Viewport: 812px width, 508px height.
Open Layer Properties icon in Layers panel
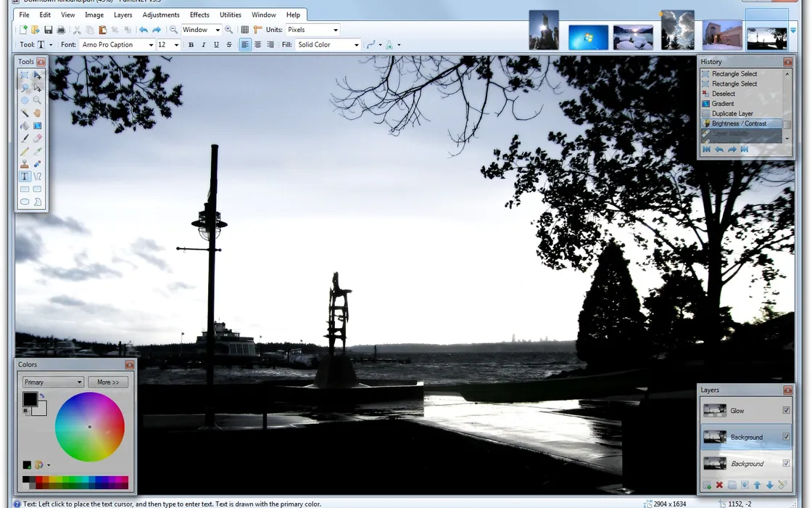point(782,485)
